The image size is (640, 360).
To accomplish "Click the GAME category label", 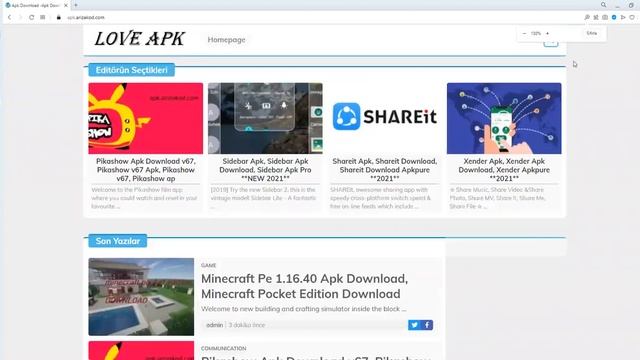I will click(208, 265).
